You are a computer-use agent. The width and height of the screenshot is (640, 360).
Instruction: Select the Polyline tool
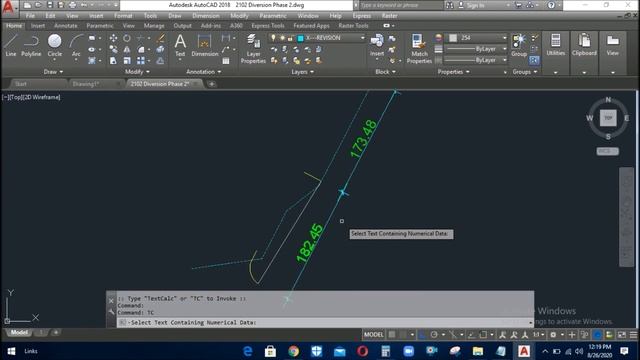pyautogui.click(x=31, y=45)
